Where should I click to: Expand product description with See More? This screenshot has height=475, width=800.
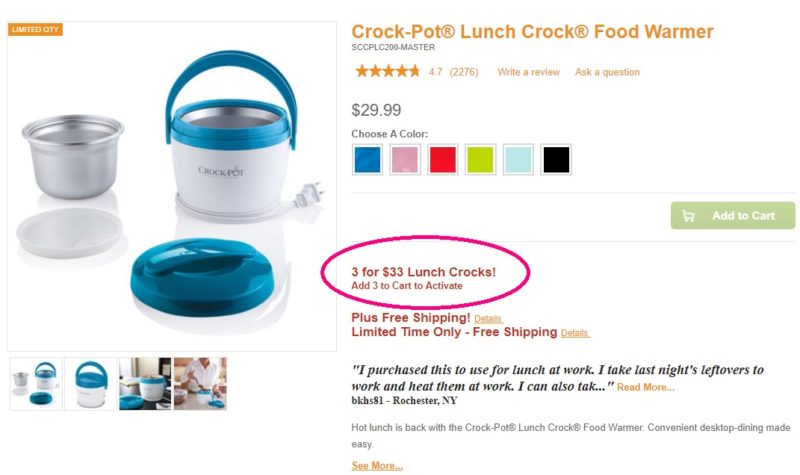[x=377, y=466]
